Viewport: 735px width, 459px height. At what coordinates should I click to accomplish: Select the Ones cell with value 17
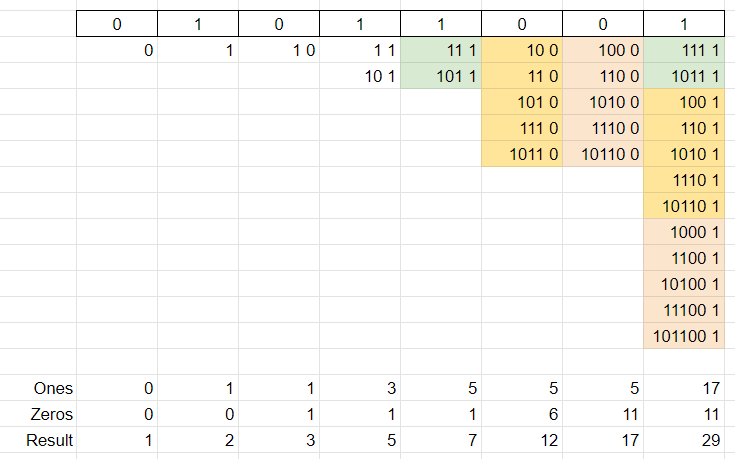click(684, 388)
